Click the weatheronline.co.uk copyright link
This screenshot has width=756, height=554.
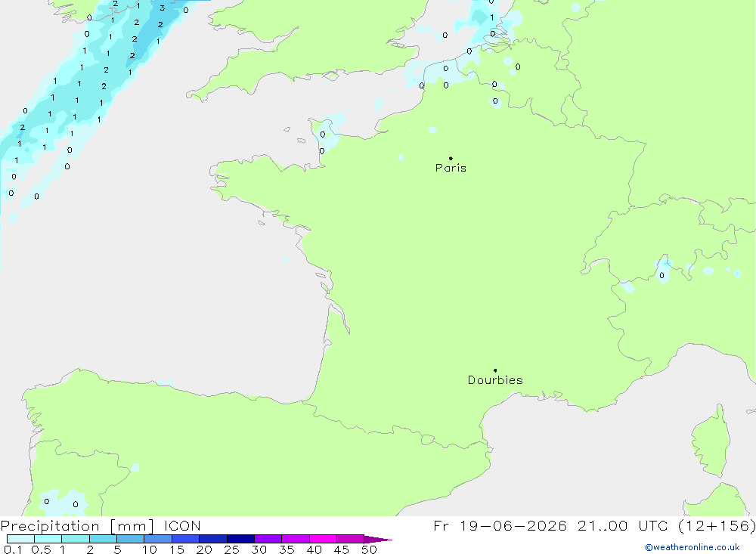[x=692, y=547]
